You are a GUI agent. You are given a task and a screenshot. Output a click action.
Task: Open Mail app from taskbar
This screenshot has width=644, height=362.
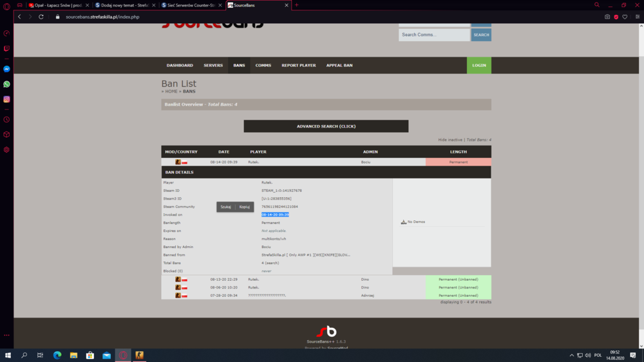coord(106,356)
